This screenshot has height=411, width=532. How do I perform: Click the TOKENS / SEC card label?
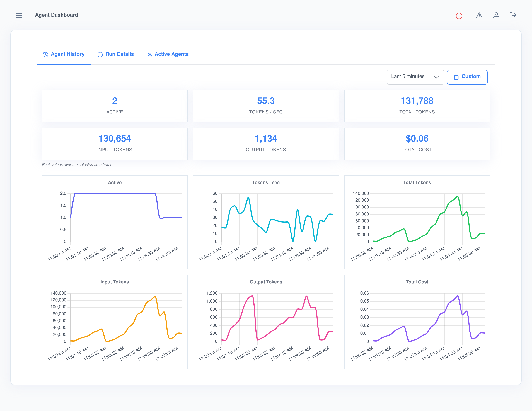pyautogui.click(x=266, y=112)
